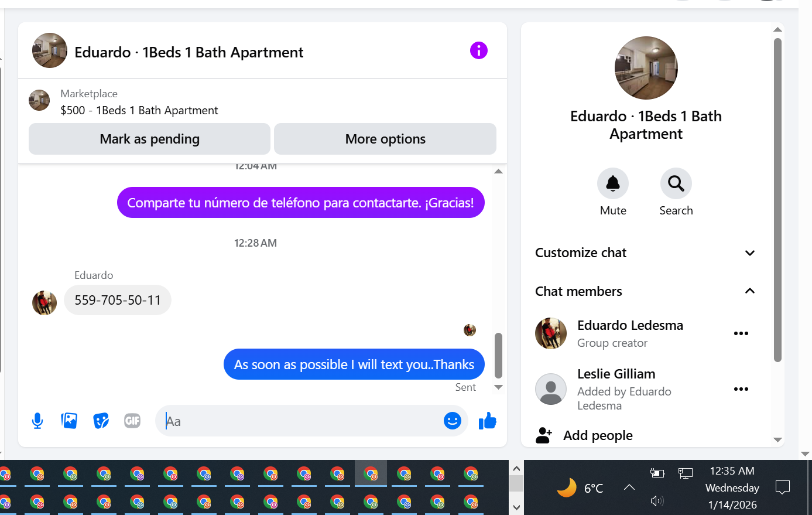Open conversation information via purple info icon

(478, 51)
